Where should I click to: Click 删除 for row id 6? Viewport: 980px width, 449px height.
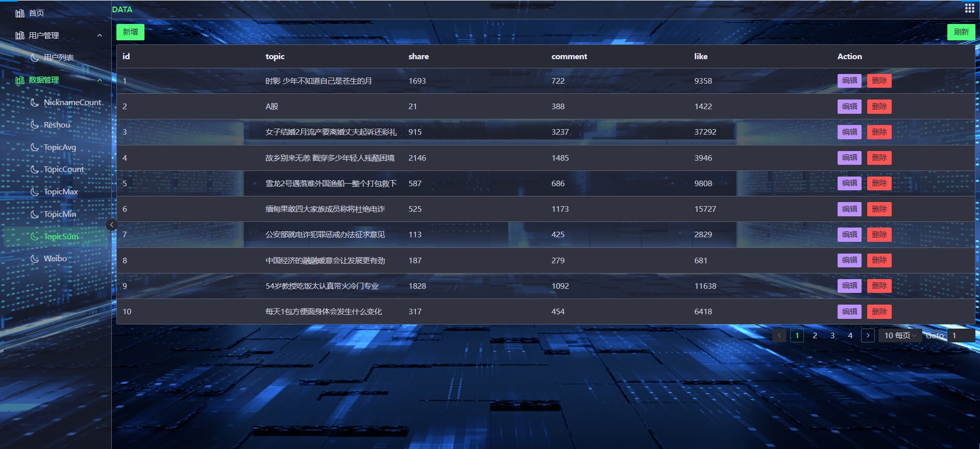coord(879,209)
